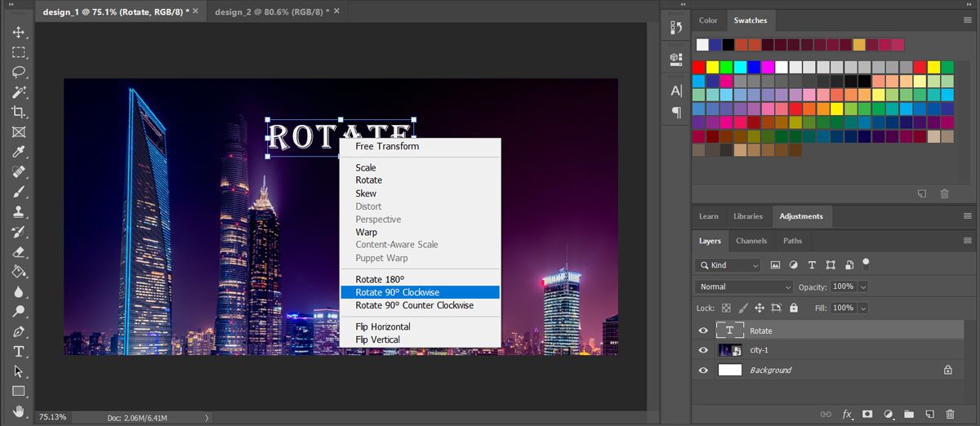The height and width of the screenshot is (426, 980).
Task: Delete swatch using Swatches trash icon
Action: point(945,193)
